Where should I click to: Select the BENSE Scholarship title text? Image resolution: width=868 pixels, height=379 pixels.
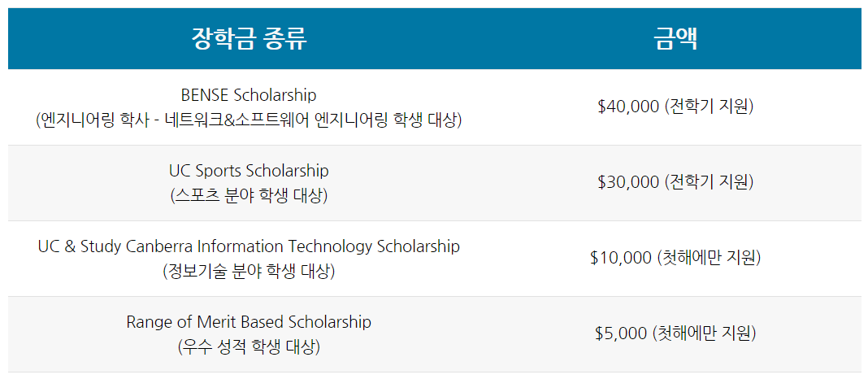click(x=249, y=95)
